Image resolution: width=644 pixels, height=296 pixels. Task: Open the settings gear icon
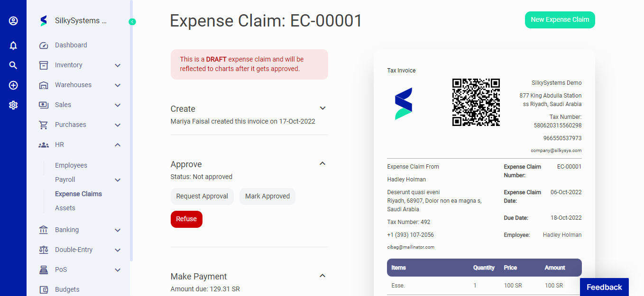click(x=13, y=105)
